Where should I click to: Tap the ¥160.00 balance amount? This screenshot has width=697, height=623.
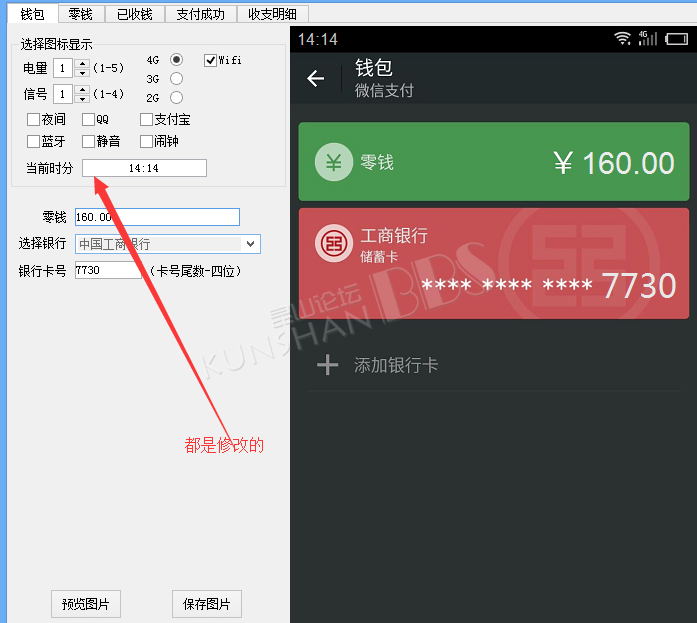click(614, 163)
